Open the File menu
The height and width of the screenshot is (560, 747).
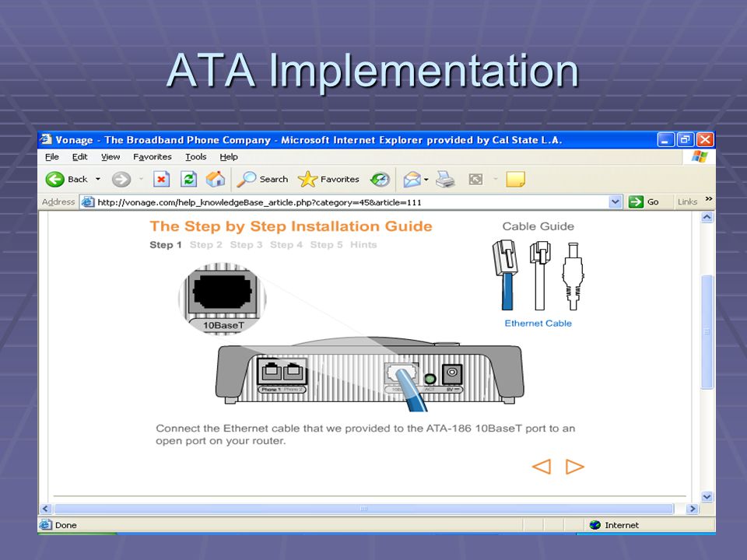[52, 156]
